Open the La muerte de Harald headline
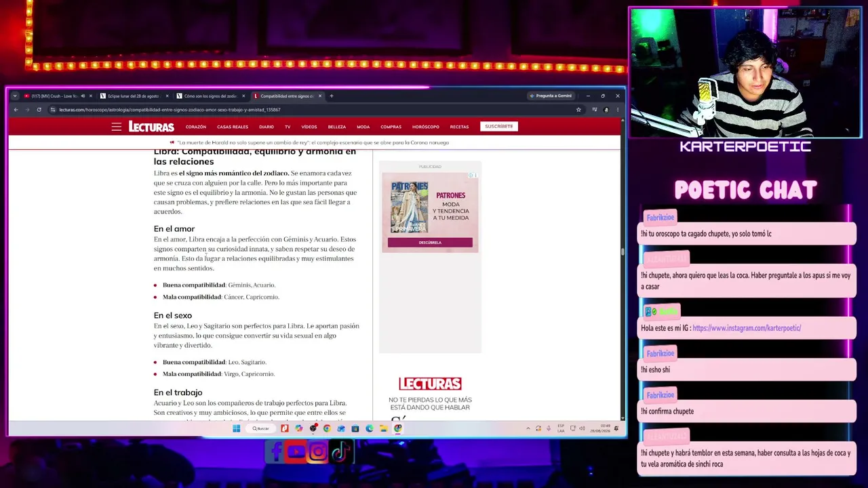 pos(313,142)
